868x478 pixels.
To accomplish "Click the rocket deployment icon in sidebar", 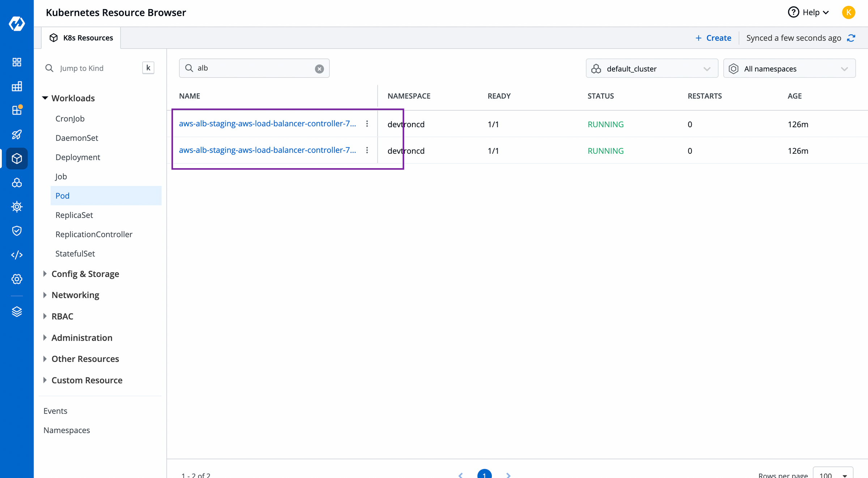I will 17,134.
